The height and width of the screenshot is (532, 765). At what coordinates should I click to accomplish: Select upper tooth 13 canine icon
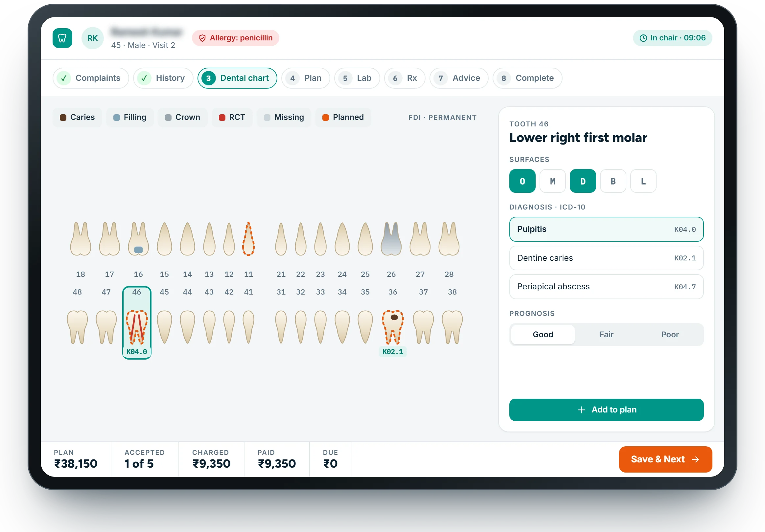(209, 239)
